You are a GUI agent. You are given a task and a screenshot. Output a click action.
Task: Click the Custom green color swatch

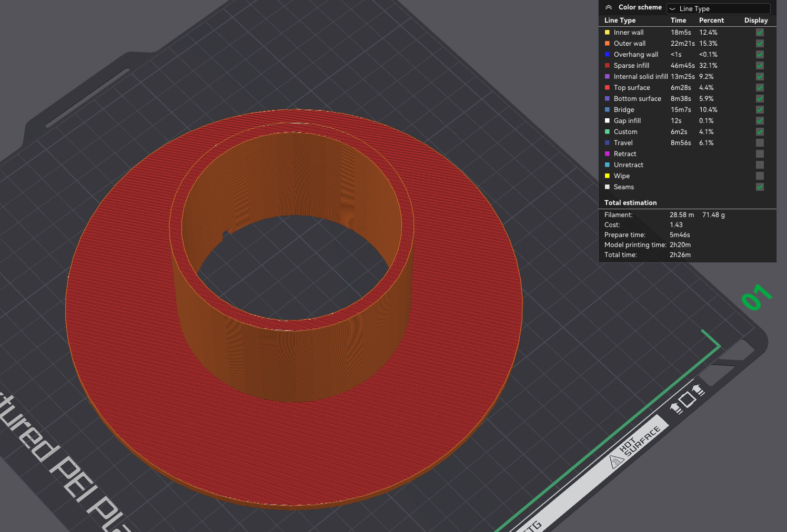click(607, 131)
